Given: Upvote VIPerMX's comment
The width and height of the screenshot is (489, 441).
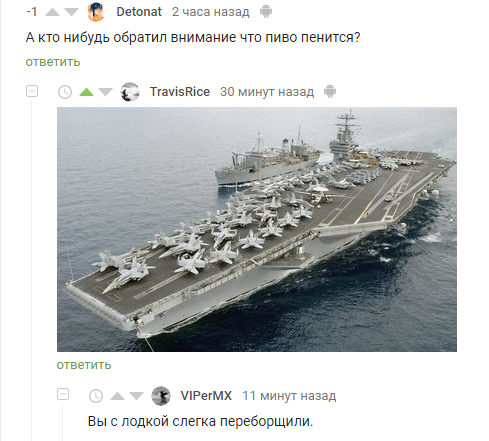Looking at the screenshot, I should tap(117, 396).
